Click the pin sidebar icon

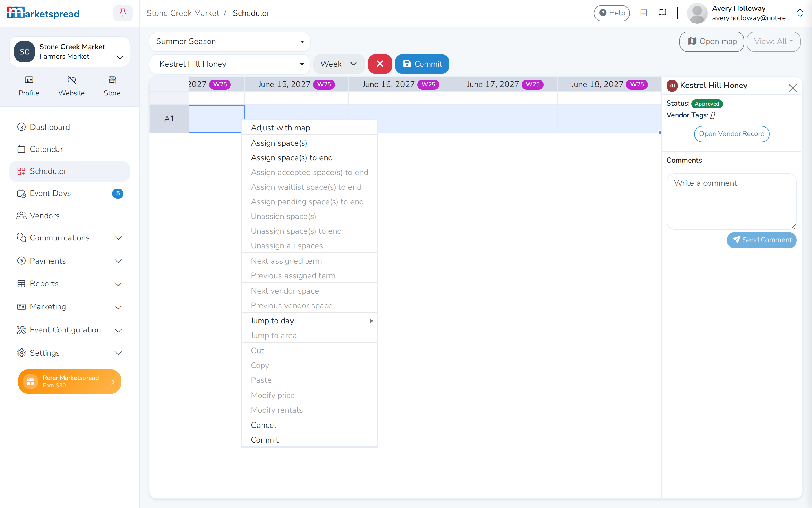coord(123,13)
